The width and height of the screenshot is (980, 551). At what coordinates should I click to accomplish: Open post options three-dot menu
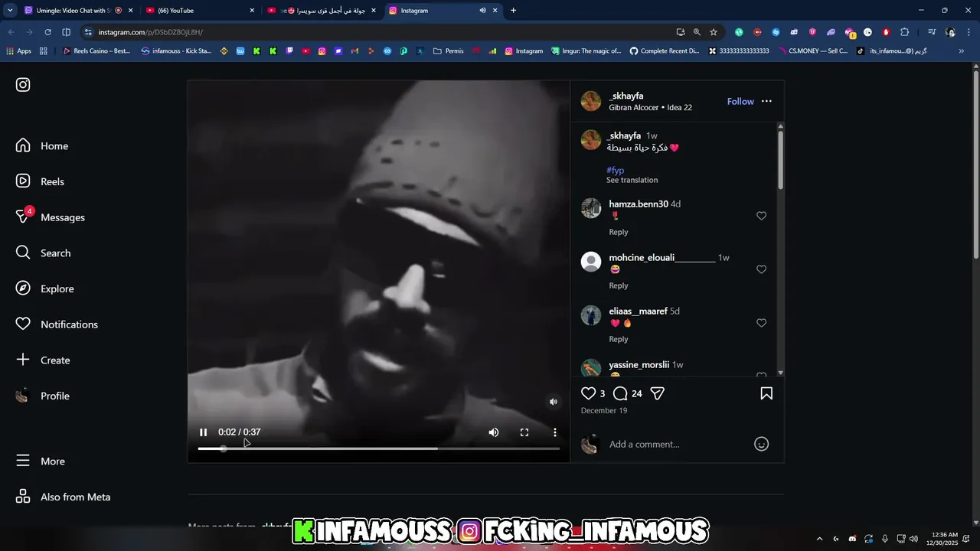(766, 101)
